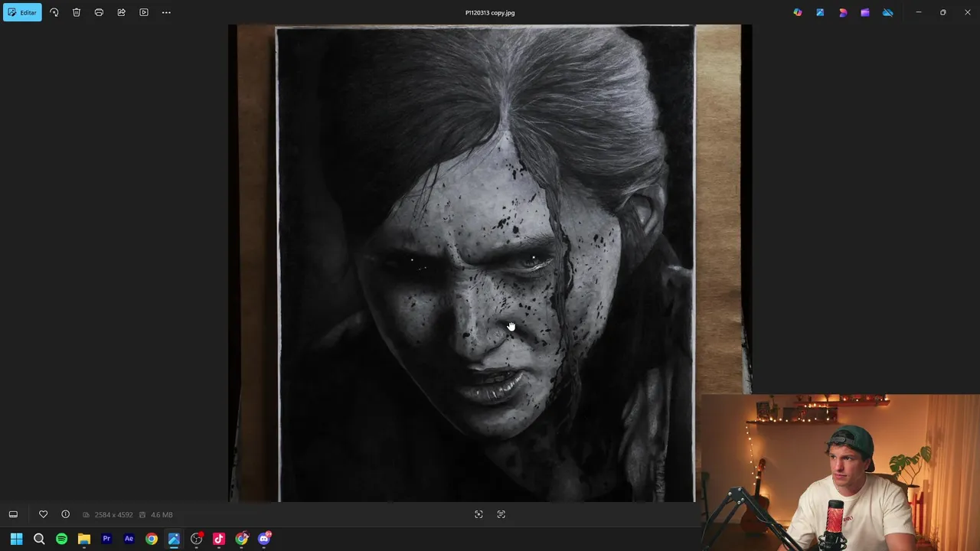Open OBS Studio from the taskbar

pyautogui.click(x=197, y=539)
